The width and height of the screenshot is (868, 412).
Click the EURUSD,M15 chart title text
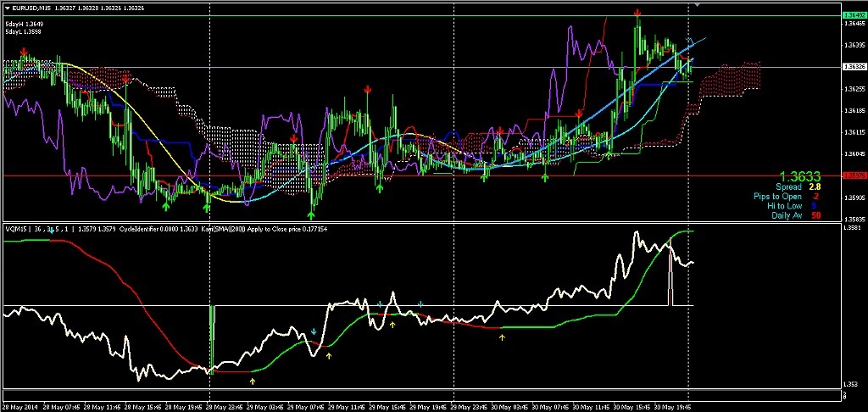(x=31, y=7)
